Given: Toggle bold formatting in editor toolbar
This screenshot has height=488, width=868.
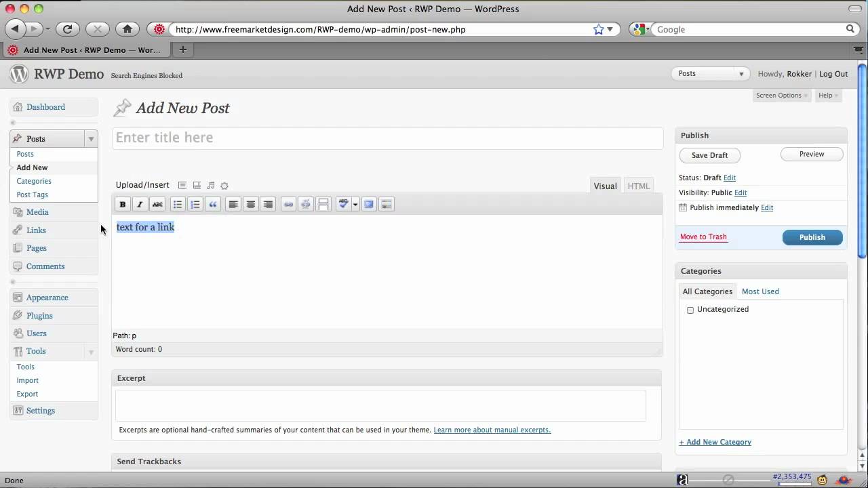Looking at the screenshot, I should click(123, 204).
